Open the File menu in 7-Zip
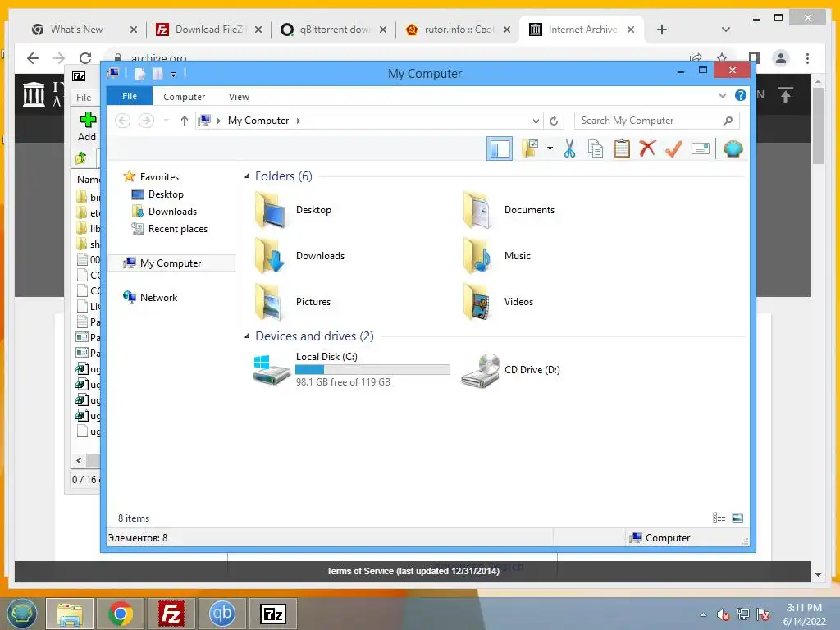840x630 pixels. click(84, 97)
